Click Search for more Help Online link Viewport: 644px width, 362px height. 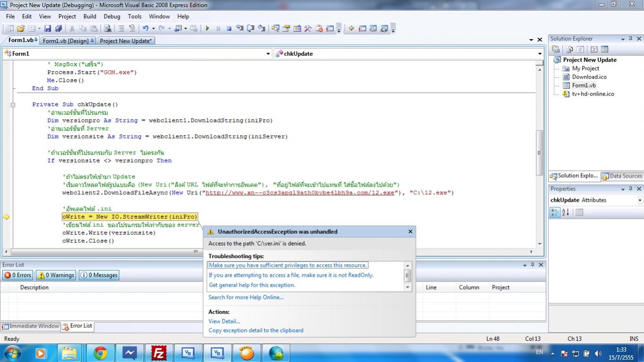click(246, 297)
